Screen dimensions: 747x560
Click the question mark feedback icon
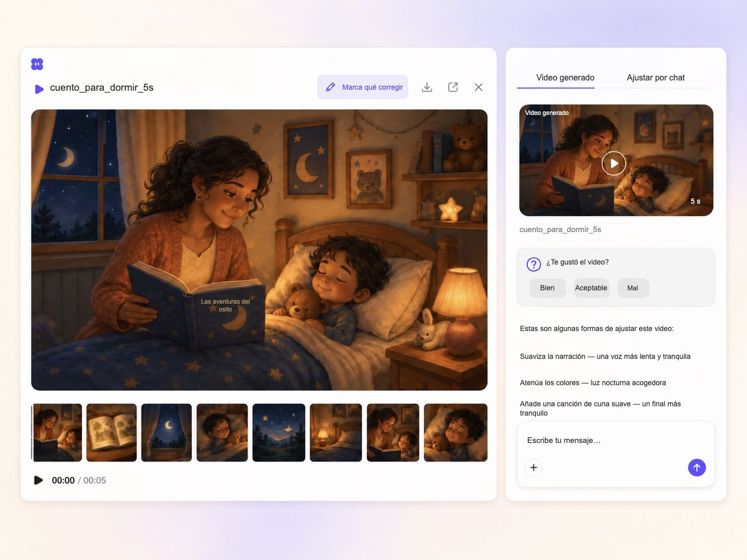click(x=533, y=264)
